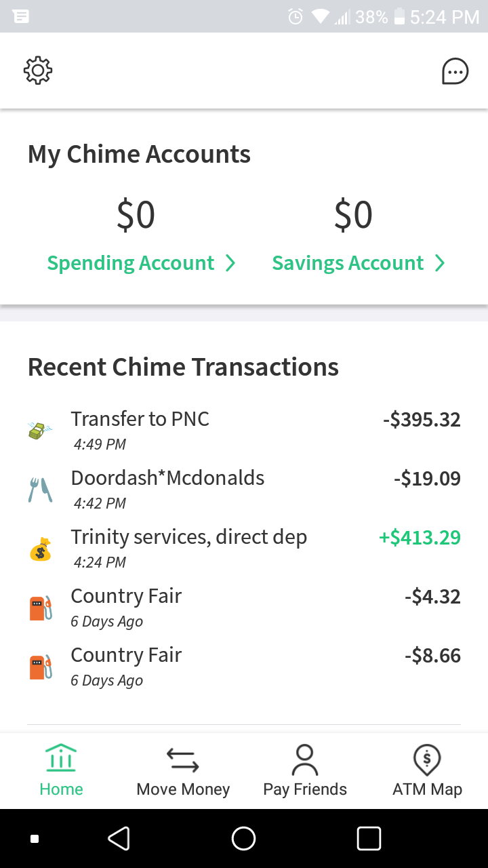Open the Spending Account link
The height and width of the screenshot is (868, 488).
(x=131, y=263)
